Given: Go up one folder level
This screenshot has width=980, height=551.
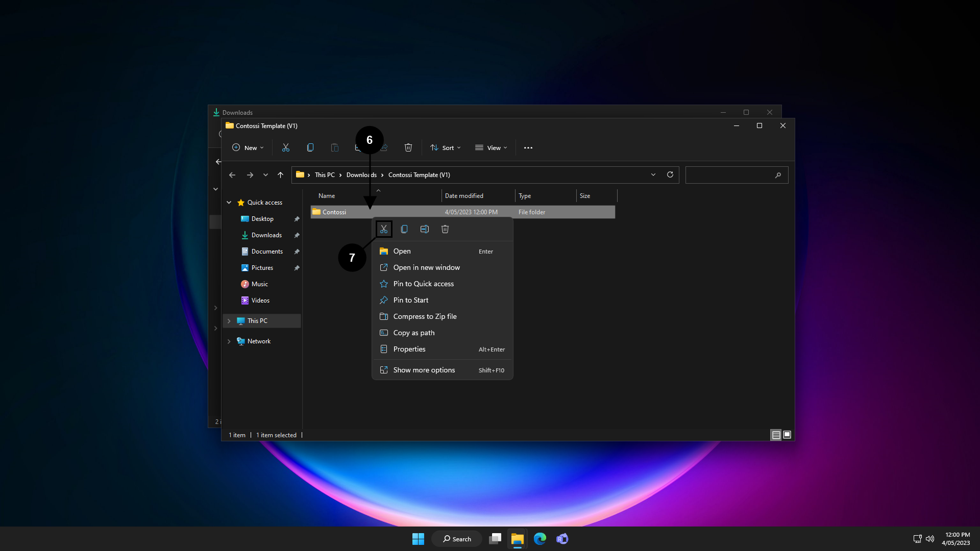Looking at the screenshot, I should click(x=280, y=174).
